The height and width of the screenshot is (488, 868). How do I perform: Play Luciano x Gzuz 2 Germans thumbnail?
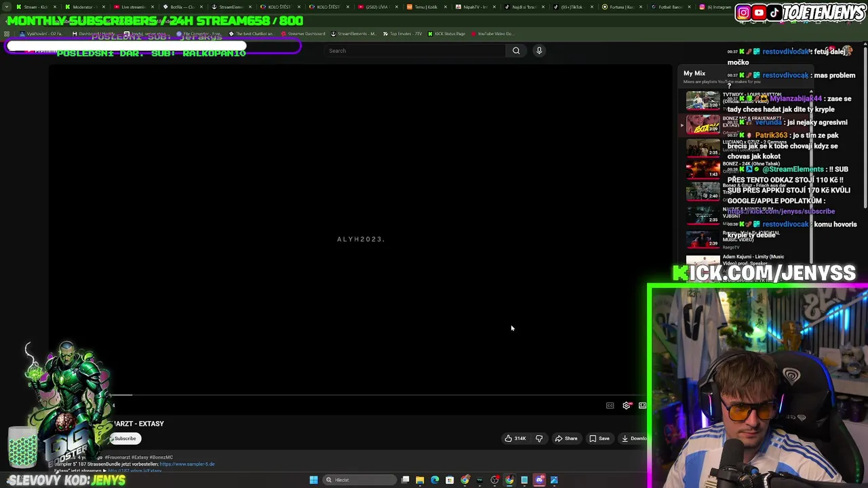(x=703, y=147)
